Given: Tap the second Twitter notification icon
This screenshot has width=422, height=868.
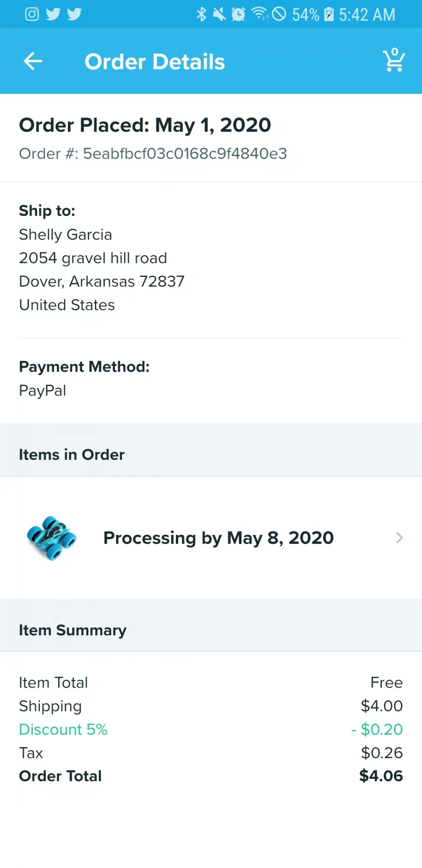Looking at the screenshot, I should [74, 14].
